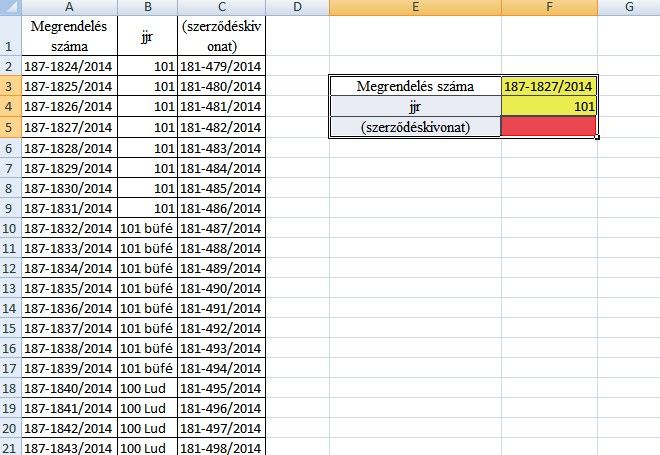Select row 5 header

tap(11, 127)
